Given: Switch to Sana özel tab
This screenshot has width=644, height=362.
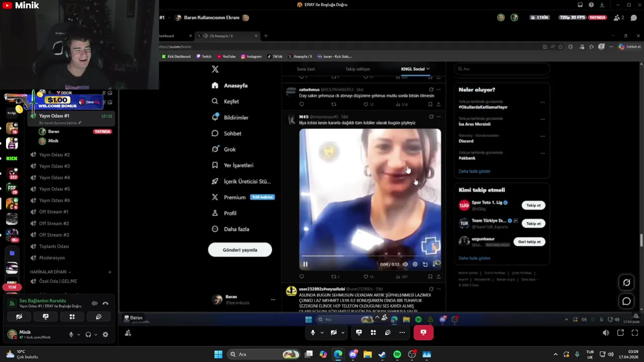Looking at the screenshot, I should coord(305,69).
